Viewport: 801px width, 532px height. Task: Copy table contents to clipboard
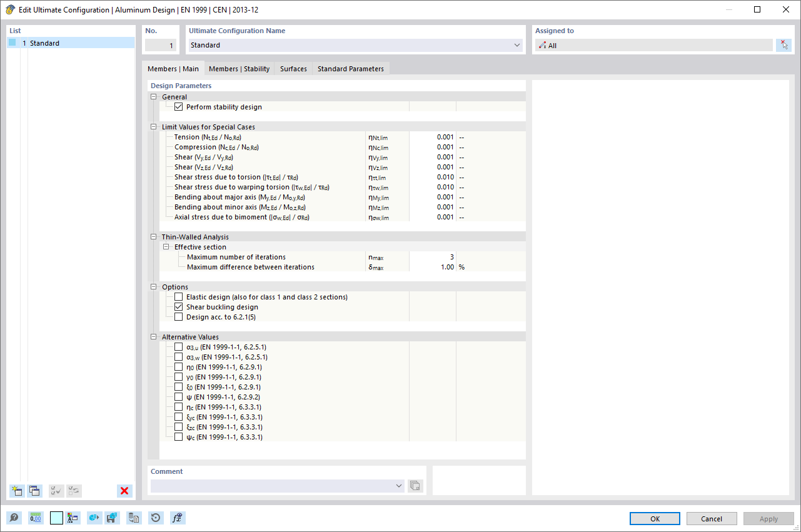pyautogui.click(x=133, y=518)
